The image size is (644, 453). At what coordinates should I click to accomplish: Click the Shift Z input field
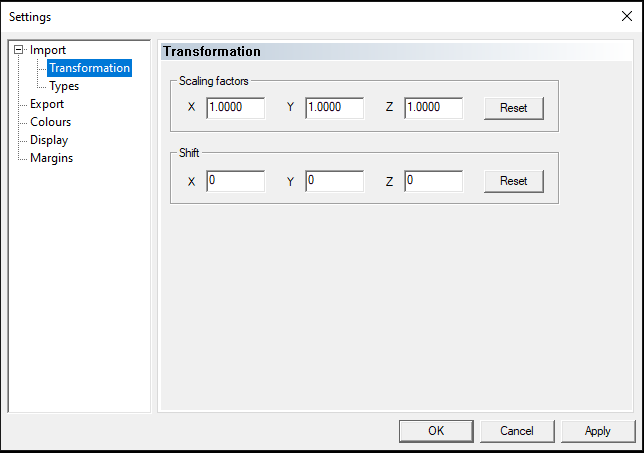pos(433,181)
